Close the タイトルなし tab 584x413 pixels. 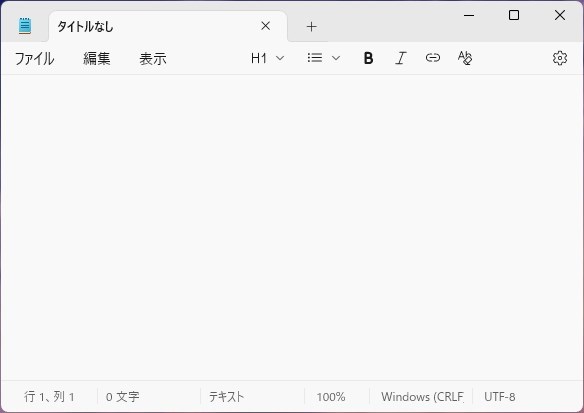266,26
